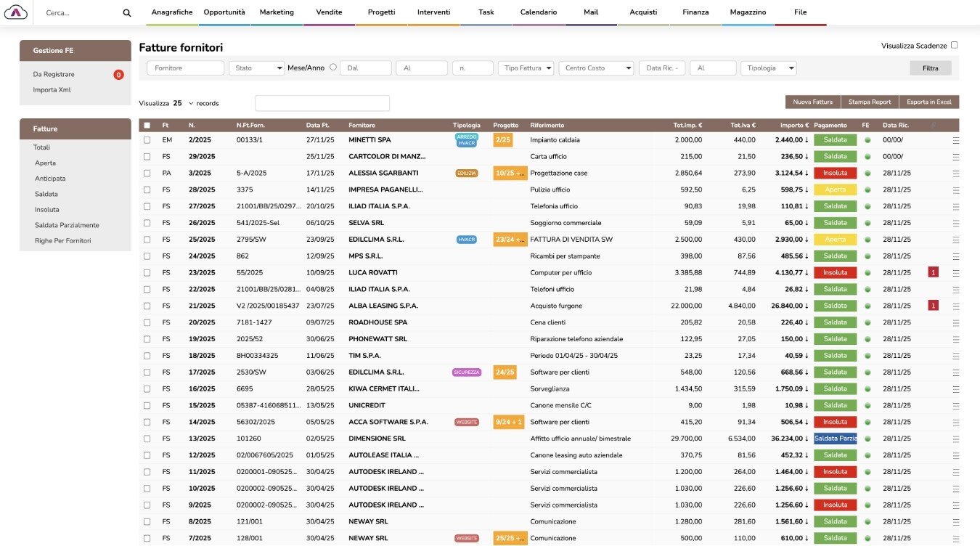Open hamburger menu for invoice 13/2025 DIMENSIONE SRL
This screenshot has height=546, width=980.
(955, 439)
